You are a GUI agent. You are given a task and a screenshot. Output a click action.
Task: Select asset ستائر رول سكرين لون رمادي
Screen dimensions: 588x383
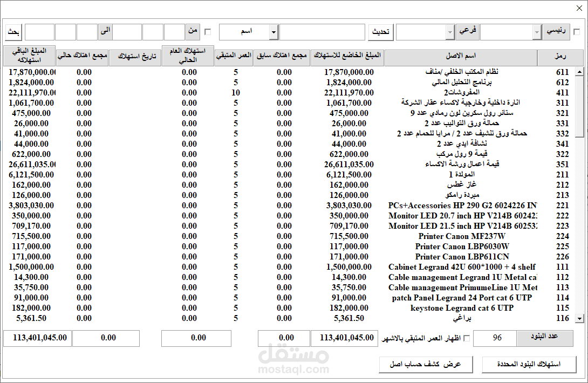[x=289, y=113]
